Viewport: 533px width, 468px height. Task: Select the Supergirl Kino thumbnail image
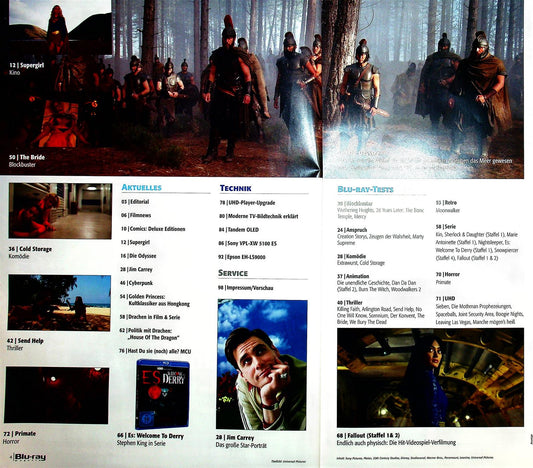tap(60, 28)
